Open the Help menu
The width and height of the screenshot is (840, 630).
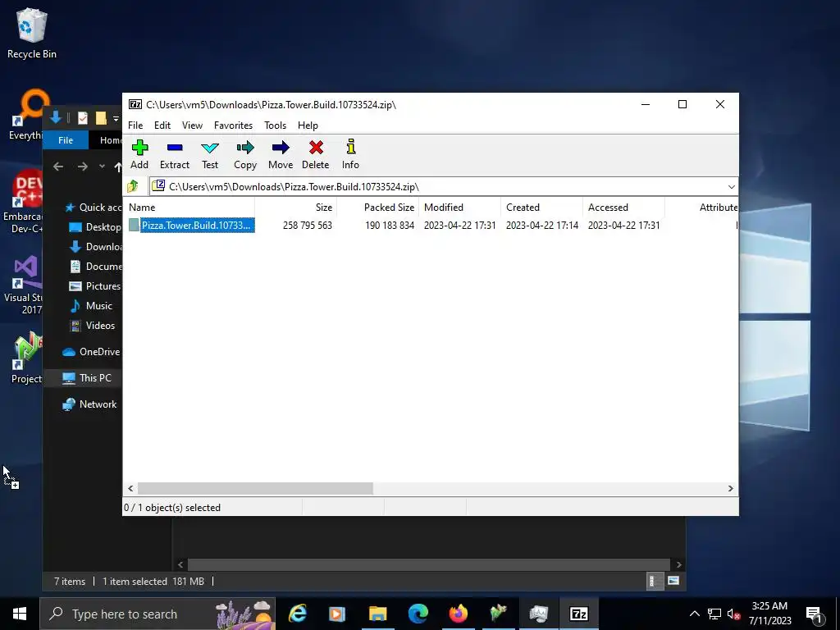pyautogui.click(x=308, y=126)
